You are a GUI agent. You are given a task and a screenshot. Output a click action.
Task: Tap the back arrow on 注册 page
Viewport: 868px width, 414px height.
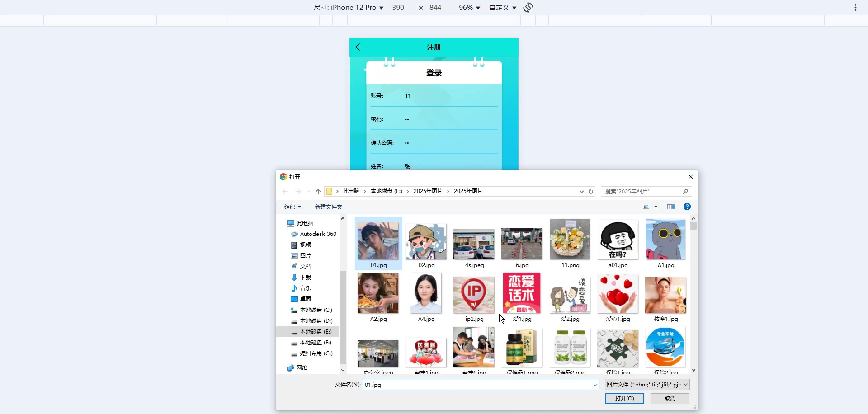(358, 47)
